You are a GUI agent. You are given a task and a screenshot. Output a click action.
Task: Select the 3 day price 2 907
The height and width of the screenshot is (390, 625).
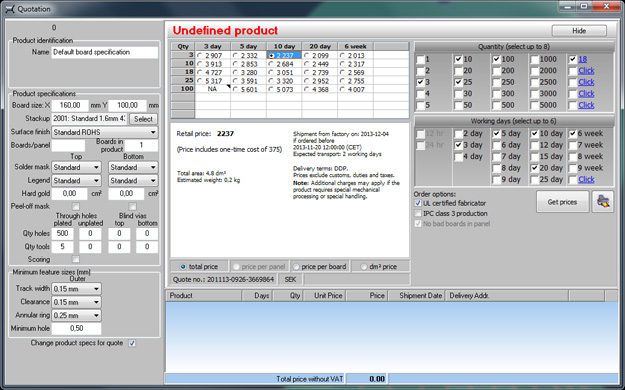pos(199,55)
